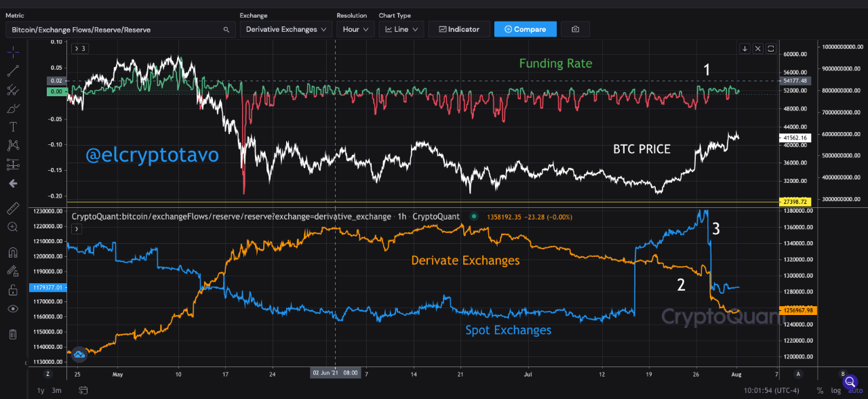Click the Metric search input field

115,29
